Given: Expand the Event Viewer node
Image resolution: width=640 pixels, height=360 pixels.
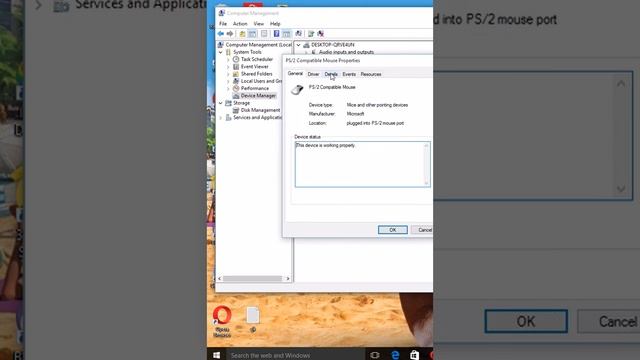Looking at the screenshot, I should pyautogui.click(x=228, y=67).
